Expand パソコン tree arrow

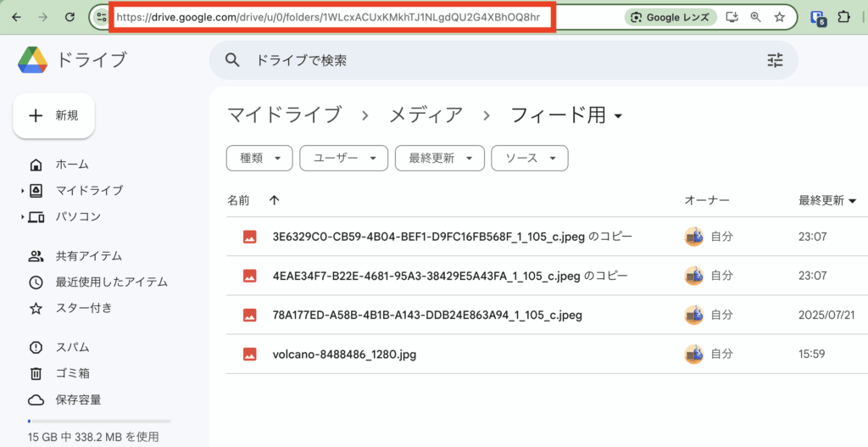(x=22, y=216)
